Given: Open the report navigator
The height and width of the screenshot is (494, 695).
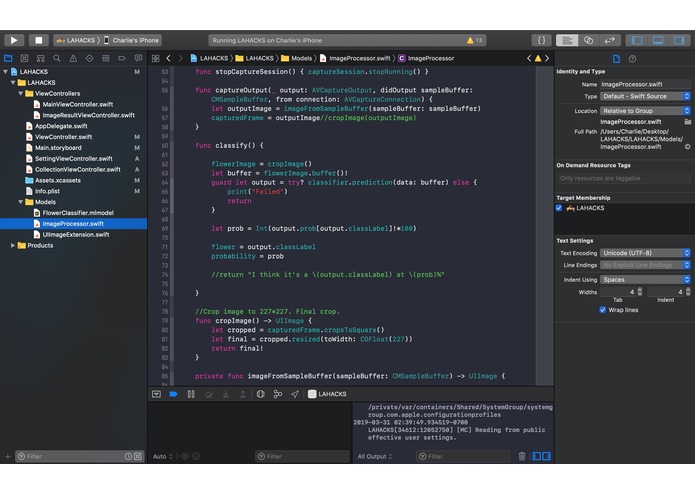Looking at the screenshot, I should point(138,58).
